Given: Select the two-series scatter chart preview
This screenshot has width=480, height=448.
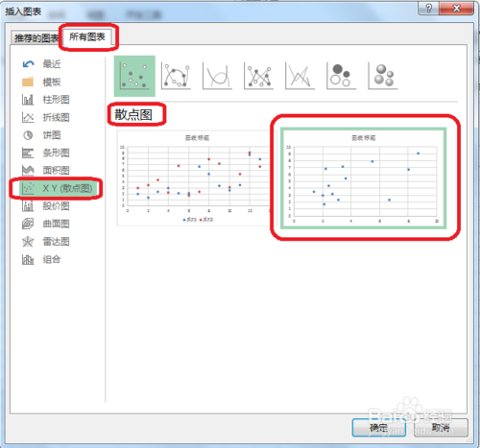Looking at the screenshot, I should pyautogui.click(x=194, y=178).
